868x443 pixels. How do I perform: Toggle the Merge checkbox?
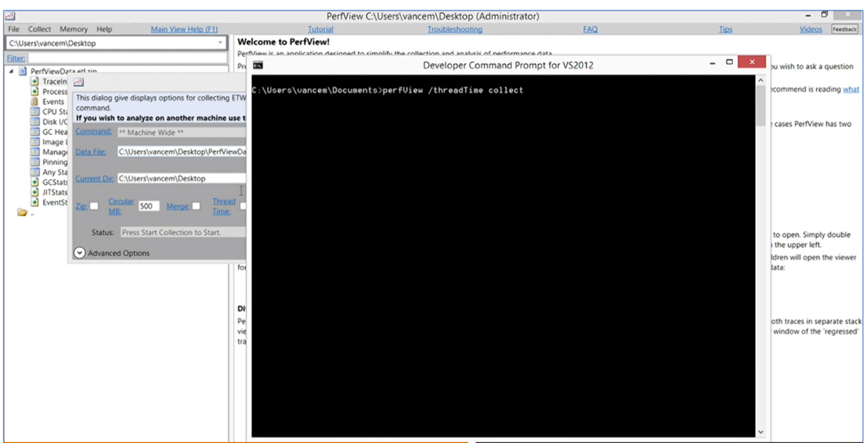coord(196,206)
